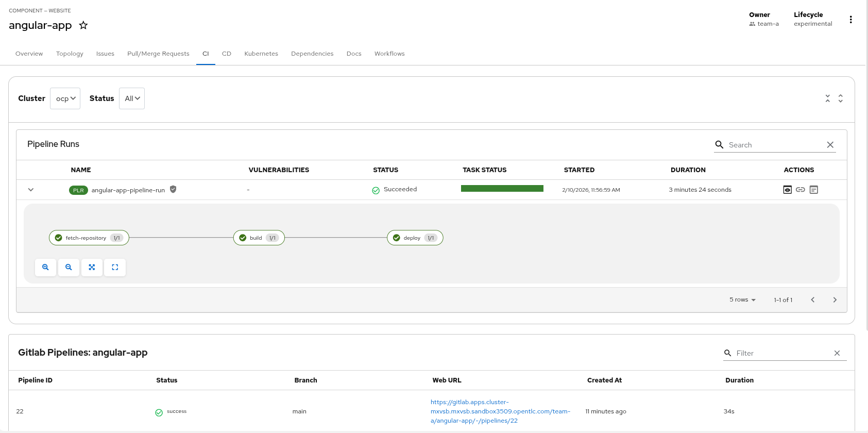Zoom out of the pipeline graph
Image resolution: width=868 pixels, height=433 pixels.
pos(69,267)
